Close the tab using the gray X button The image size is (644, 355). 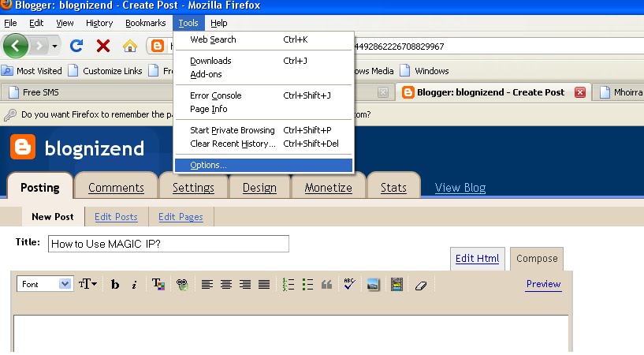pos(383,92)
